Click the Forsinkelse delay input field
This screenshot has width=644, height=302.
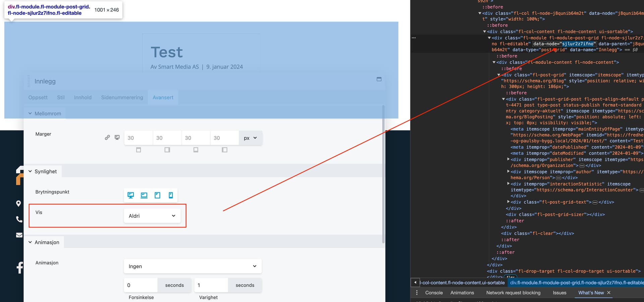pyautogui.click(x=141, y=285)
